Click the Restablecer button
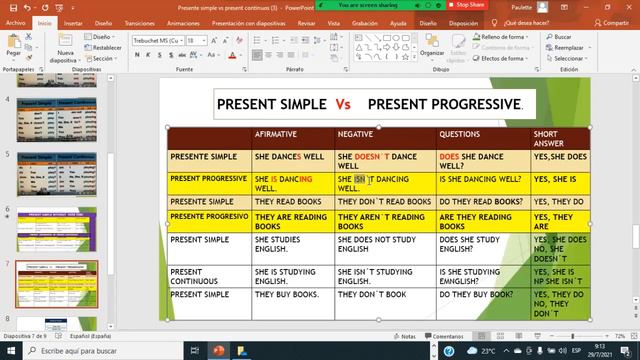The image size is (640, 360). coord(103,48)
